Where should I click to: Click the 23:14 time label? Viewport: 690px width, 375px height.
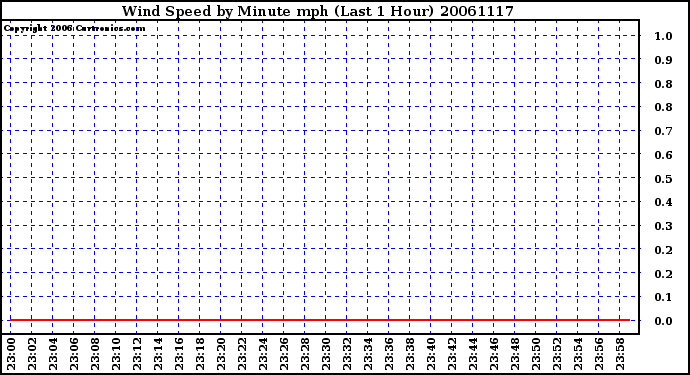[x=158, y=354]
